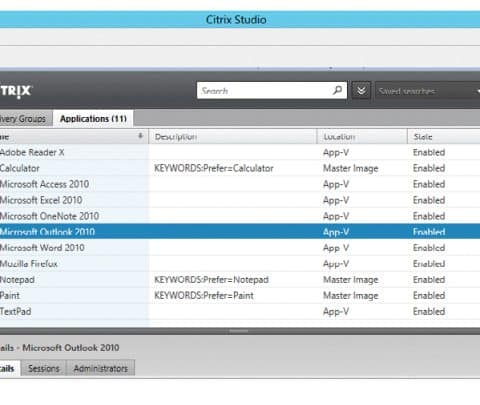
Task: Switch to the Delivery Groups tab
Action: pyautogui.click(x=26, y=118)
